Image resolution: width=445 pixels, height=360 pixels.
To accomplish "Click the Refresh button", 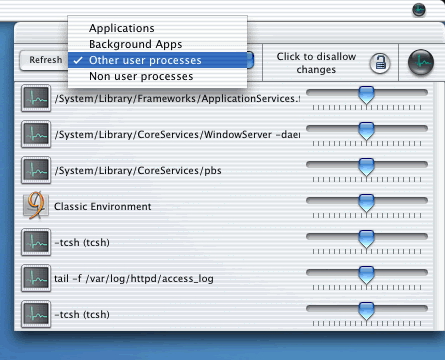I will 45,60.
